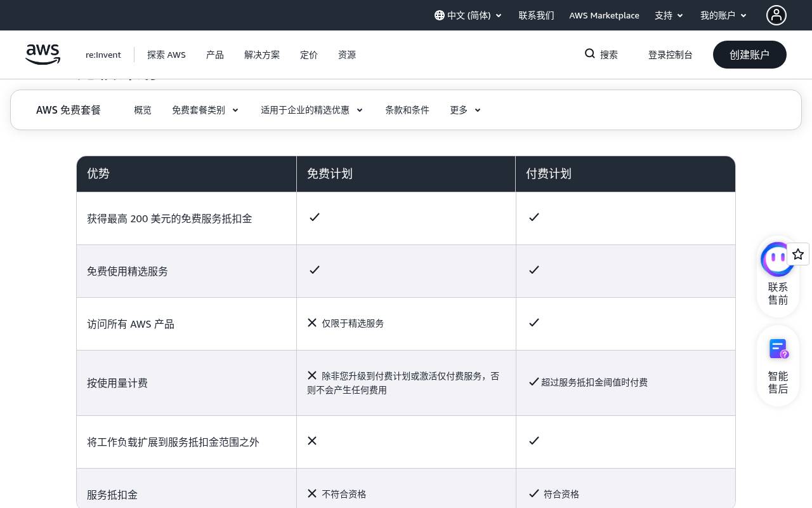Expand the 免费套餐类别 dropdown
The height and width of the screenshot is (508, 812).
206,110
